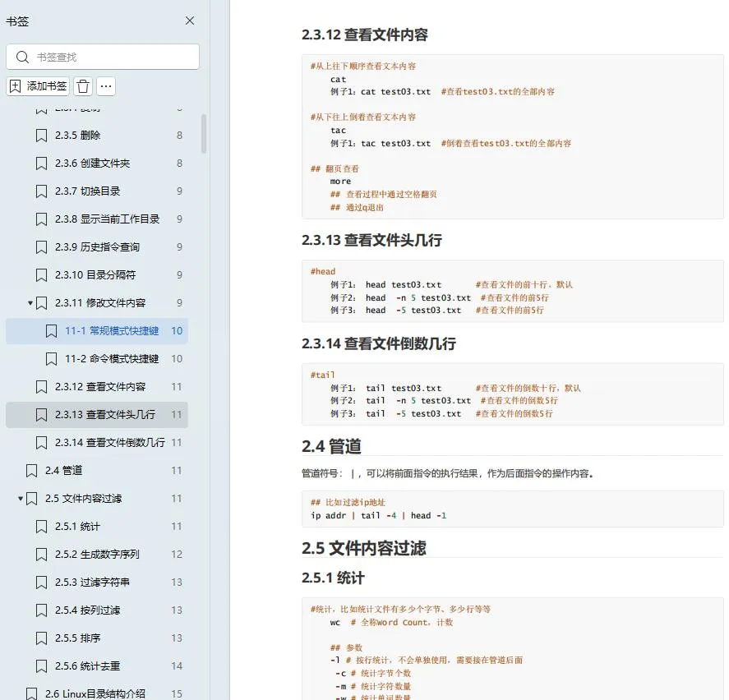This screenshot has width=729, height=700.
Task: Select bookmark 11-1 常规模式快捷键
Action: click(x=97, y=331)
